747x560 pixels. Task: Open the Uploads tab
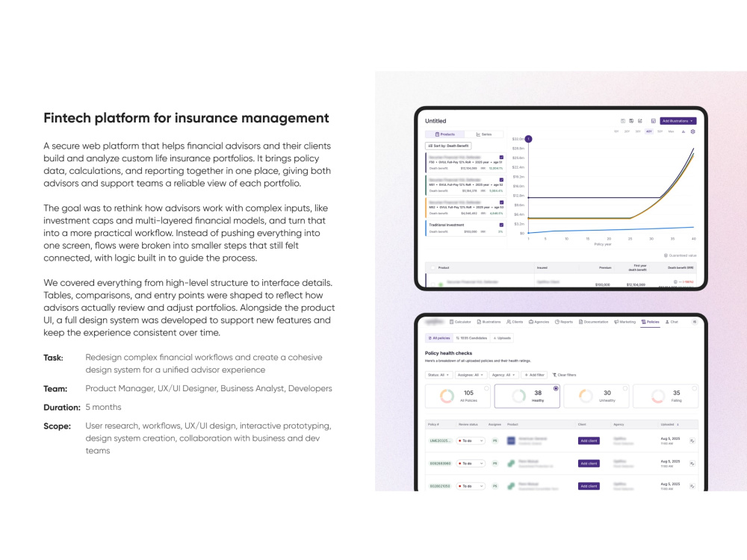coord(502,338)
